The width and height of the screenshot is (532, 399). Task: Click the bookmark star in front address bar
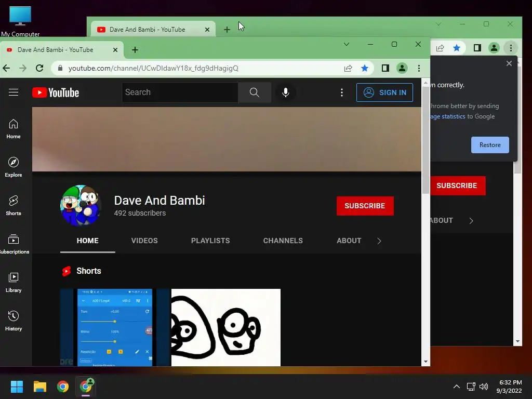click(365, 68)
